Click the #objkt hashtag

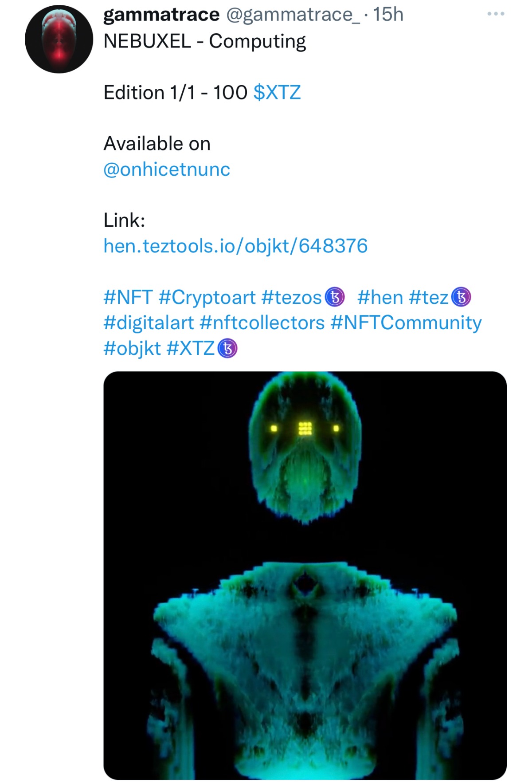pos(132,349)
